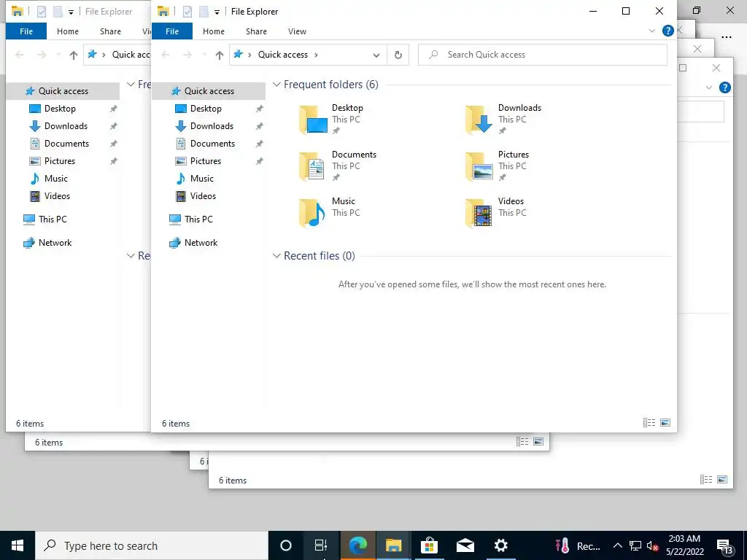The image size is (747, 560).
Task: Open Mail app from taskbar
Action: click(x=465, y=545)
